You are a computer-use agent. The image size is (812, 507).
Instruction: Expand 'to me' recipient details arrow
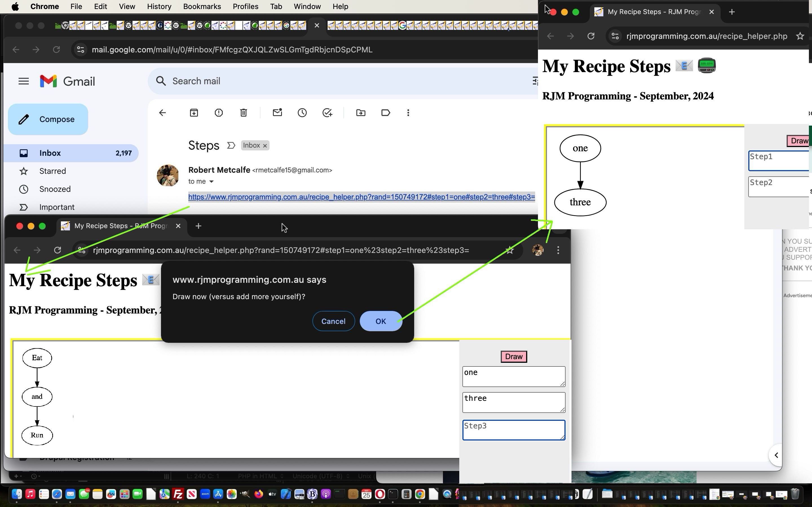(211, 181)
